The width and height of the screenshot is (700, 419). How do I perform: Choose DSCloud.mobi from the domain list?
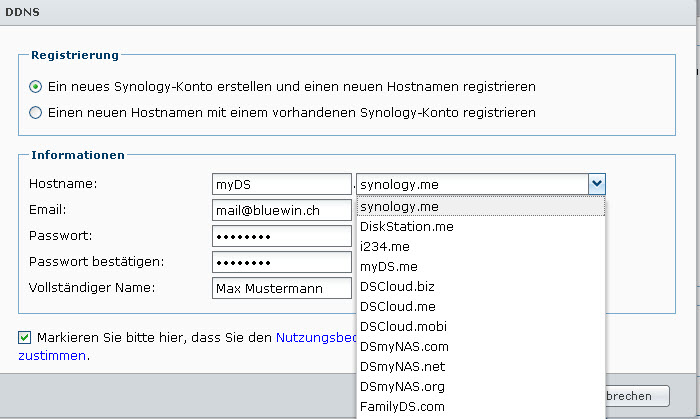481,327
